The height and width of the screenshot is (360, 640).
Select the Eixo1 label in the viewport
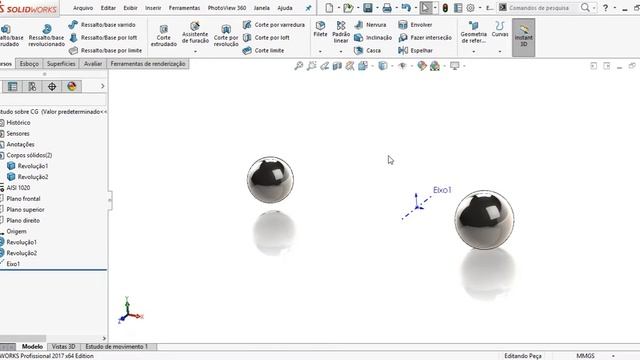[442, 190]
